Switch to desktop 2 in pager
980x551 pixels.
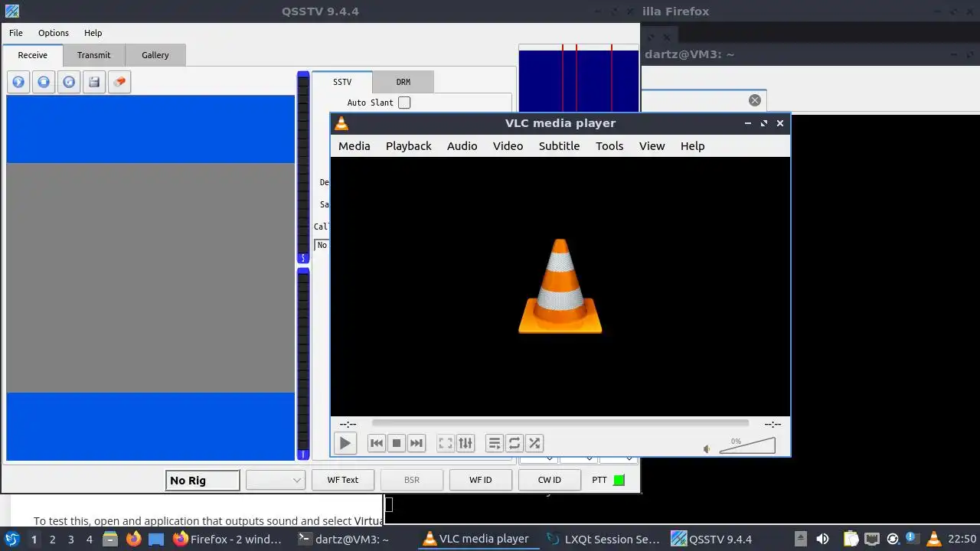(x=53, y=540)
